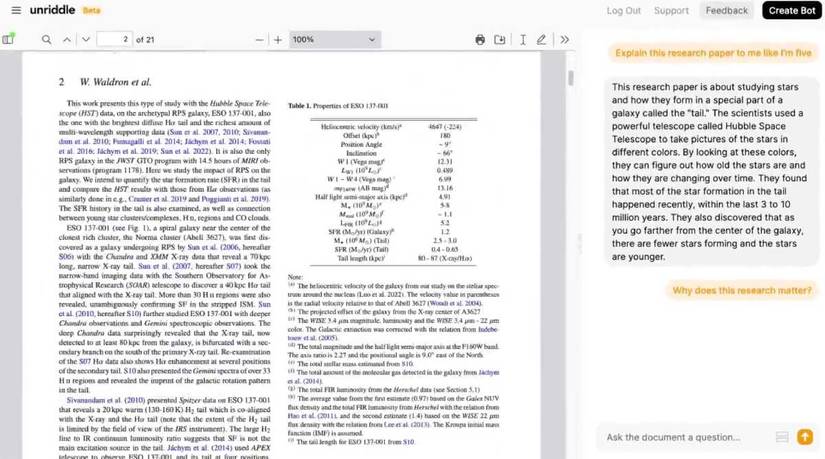Go to the next page arrow

click(x=86, y=39)
